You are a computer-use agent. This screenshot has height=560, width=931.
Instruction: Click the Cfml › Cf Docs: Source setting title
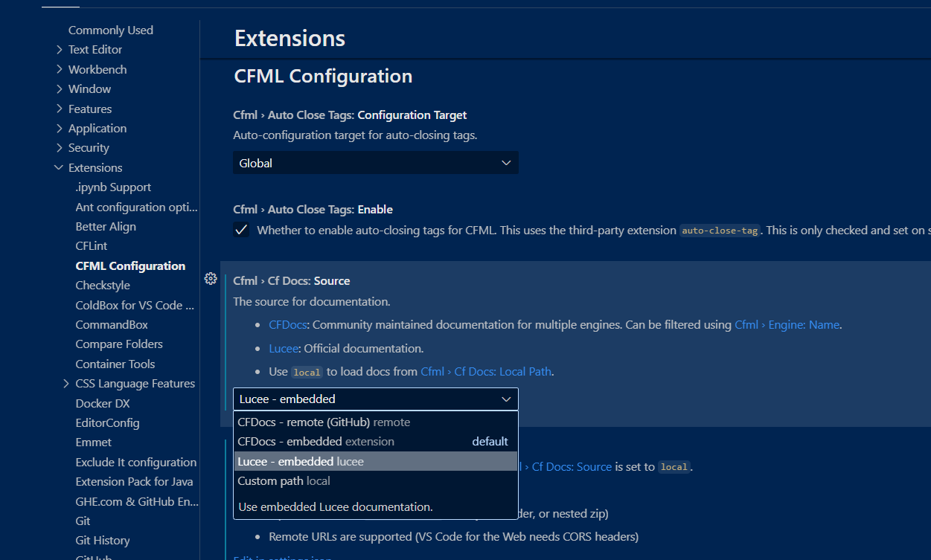pyautogui.click(x=292, y=281)
